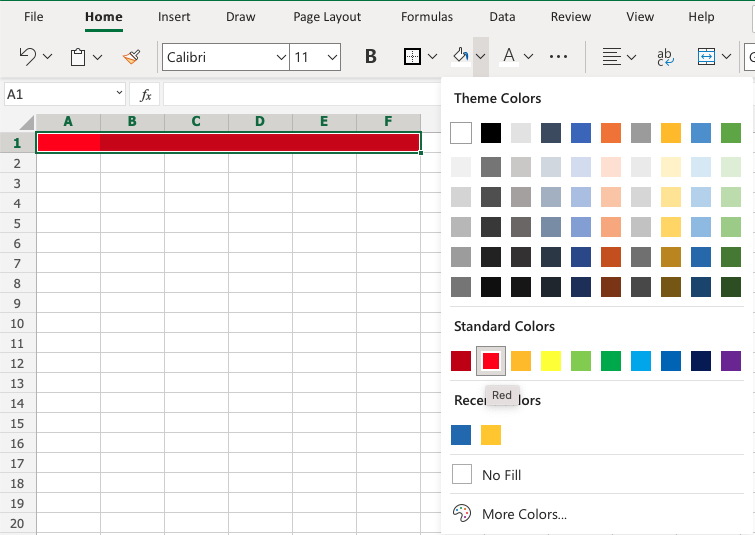The width and height of the screenshot is (755, 535).
Task: Select column D header
Action: 260,122
